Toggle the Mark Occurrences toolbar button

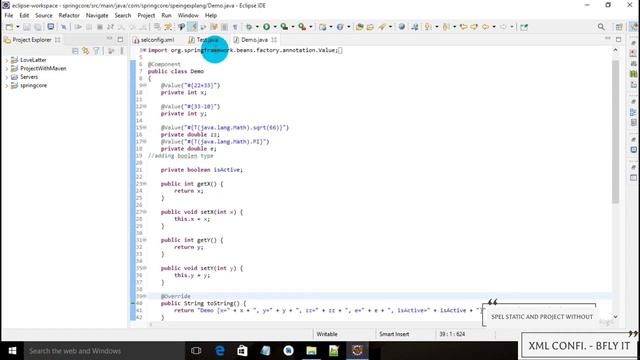pyautogui.click(x=193, y=27)
